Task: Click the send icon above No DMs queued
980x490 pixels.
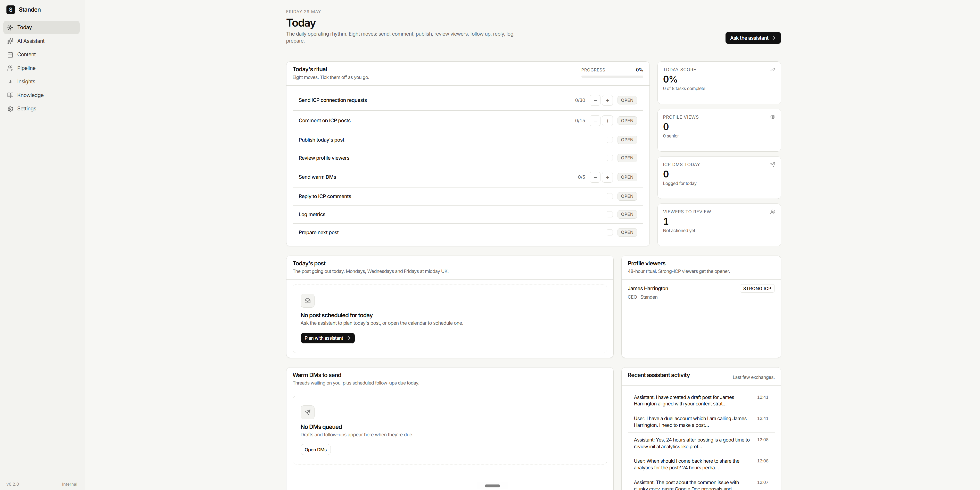Action: tap(307, 412)
